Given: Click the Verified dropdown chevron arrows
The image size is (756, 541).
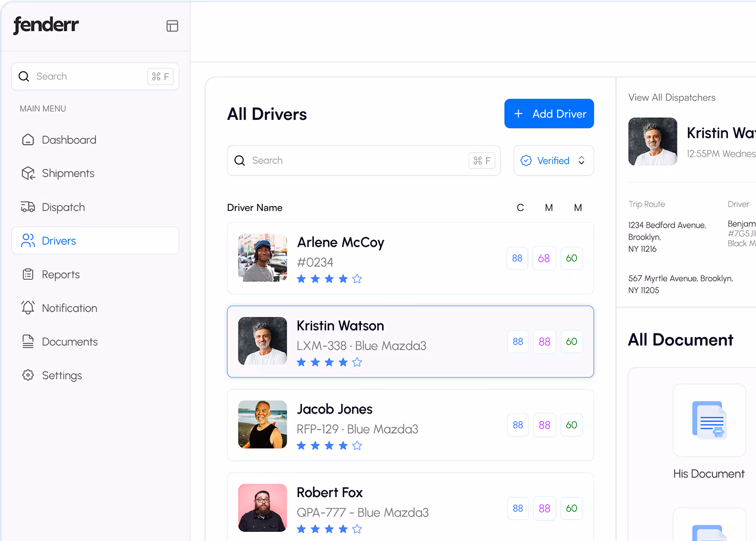Looking at the screenshot, I should coord(581,160).
